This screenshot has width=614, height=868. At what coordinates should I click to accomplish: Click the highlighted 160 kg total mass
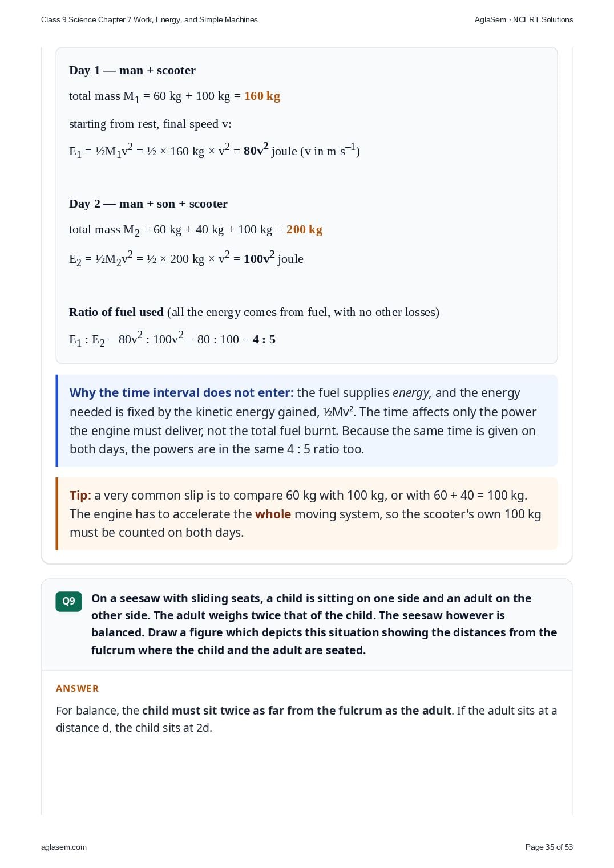pos(262,96)
